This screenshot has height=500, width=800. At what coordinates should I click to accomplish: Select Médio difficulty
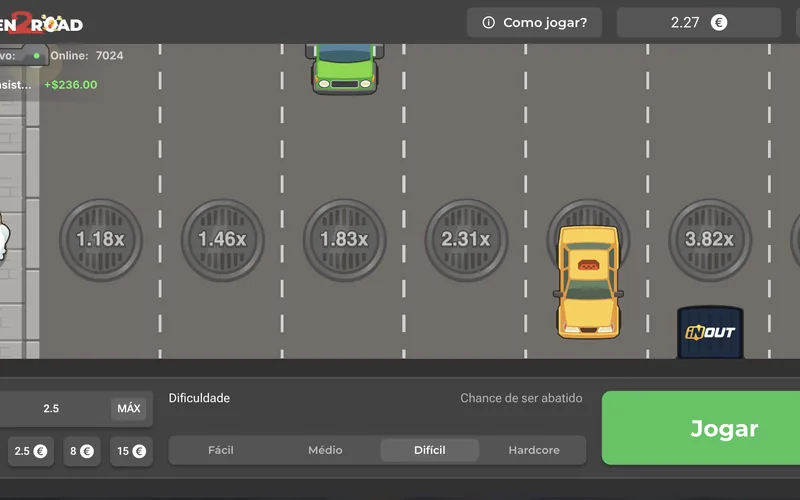click(325, 450)
